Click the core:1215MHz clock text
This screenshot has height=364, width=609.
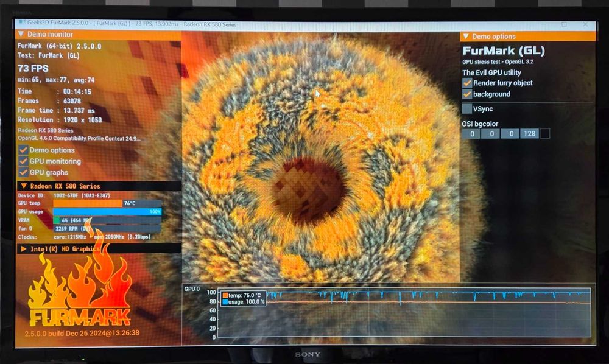pos(70,237)
